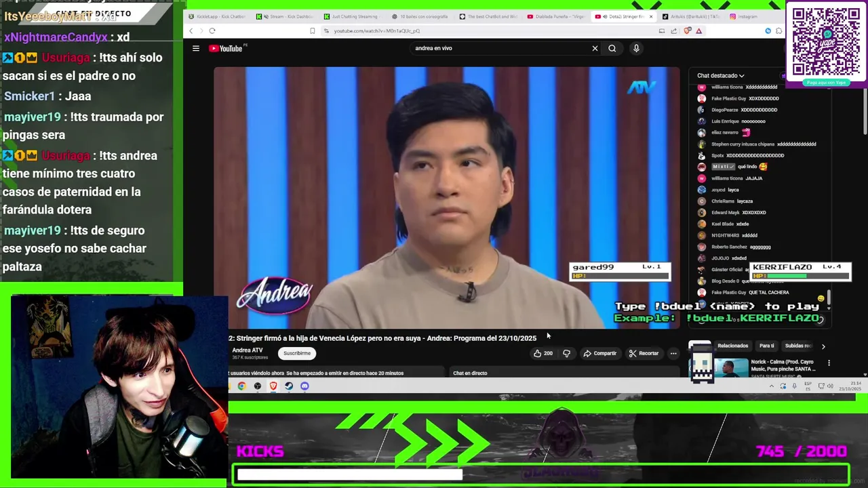This screenshot has width=868, height=488.
Task: Focus the YouTube search box
Action: pyautogui.click(x=500, y=48)
